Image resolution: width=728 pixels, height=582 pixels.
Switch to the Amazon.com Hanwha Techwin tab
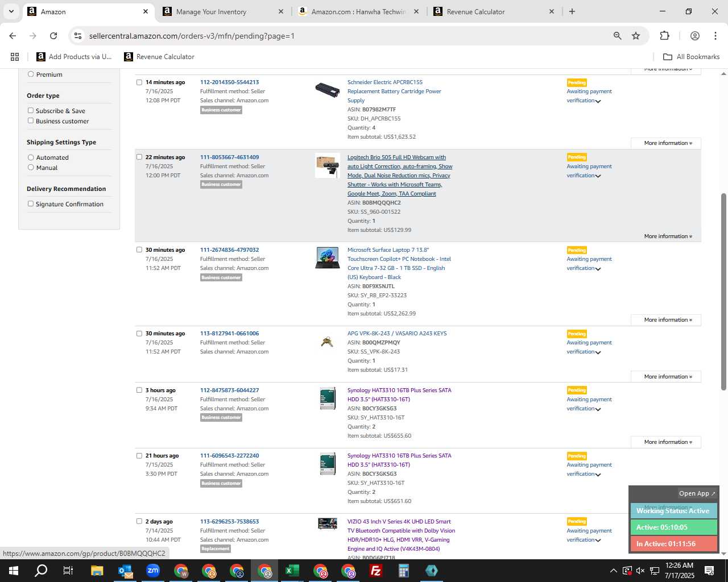(359, 11)
